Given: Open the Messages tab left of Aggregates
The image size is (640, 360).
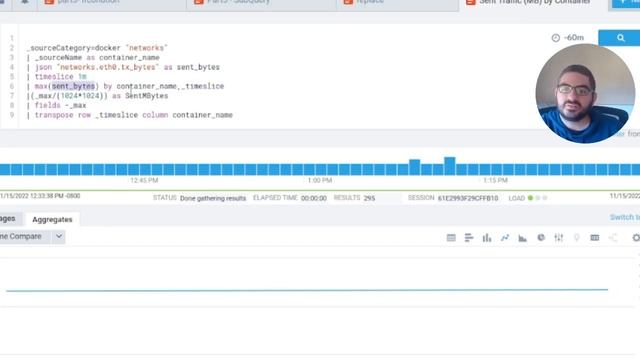Looking at the screenshot, I should [8, 219].
